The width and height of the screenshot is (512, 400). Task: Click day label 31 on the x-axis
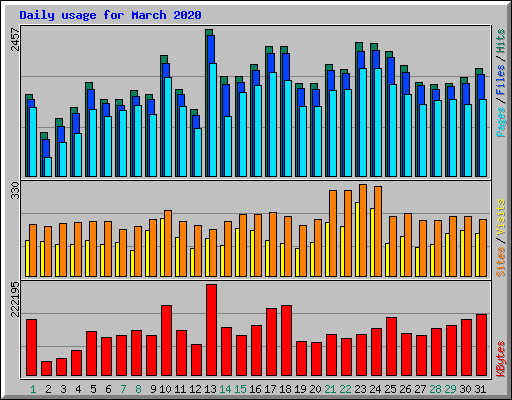pos(480,389)
